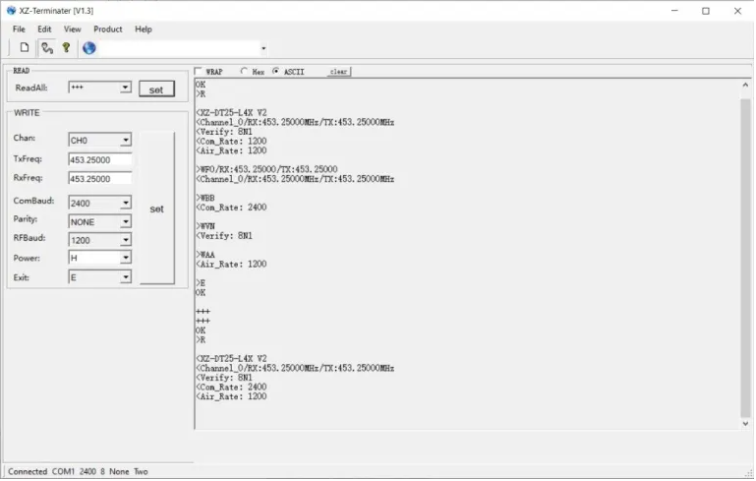Open the View menu

pos(72,29)
